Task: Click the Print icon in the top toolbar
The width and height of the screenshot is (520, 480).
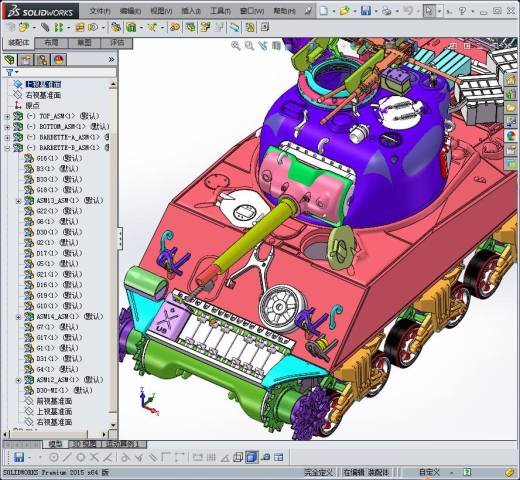Action: click(x=387, y=11)
